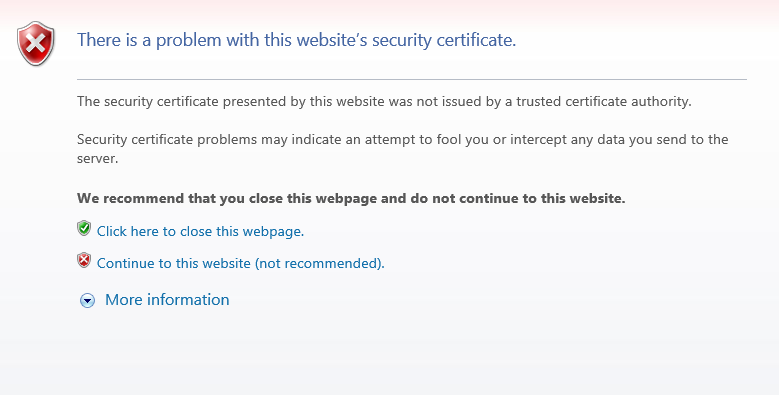Screen dimensions: 779x395
Task: Continue to this website (not recommended)
Action: click(x=240, y=263)
